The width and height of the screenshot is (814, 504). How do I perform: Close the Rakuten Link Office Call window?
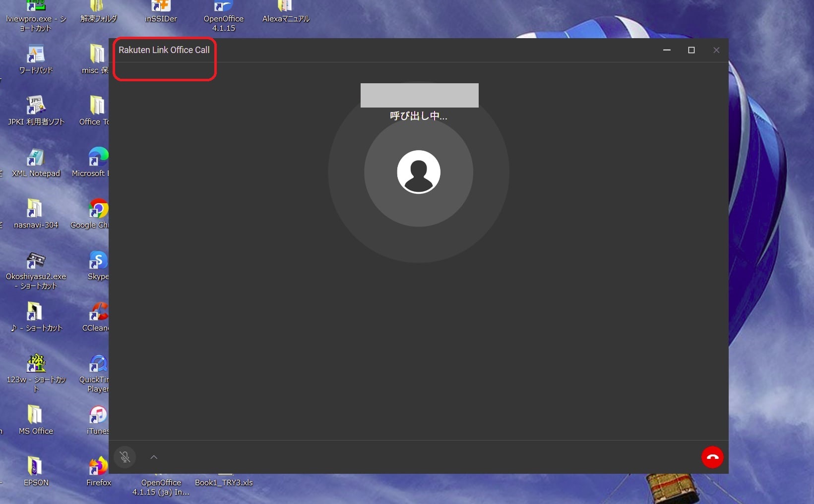point(716,50)
